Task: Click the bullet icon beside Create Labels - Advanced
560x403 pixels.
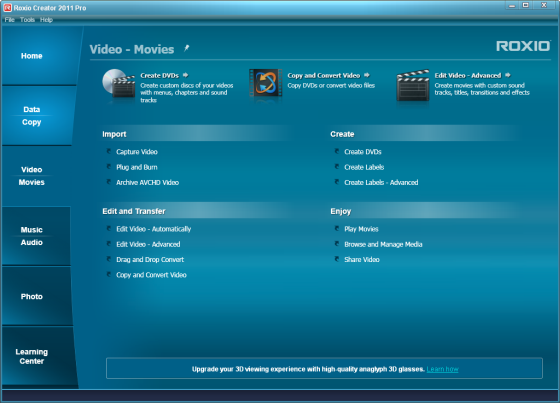Action: [337, 182]
